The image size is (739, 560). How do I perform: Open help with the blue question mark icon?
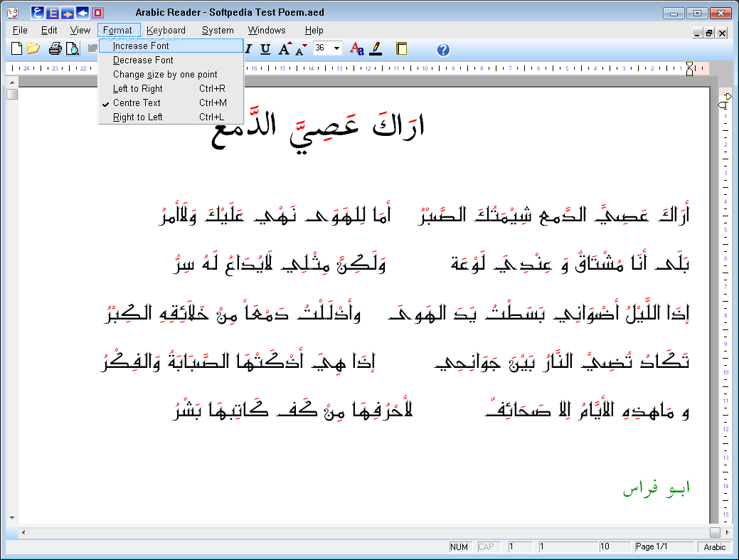coord(443,50)
